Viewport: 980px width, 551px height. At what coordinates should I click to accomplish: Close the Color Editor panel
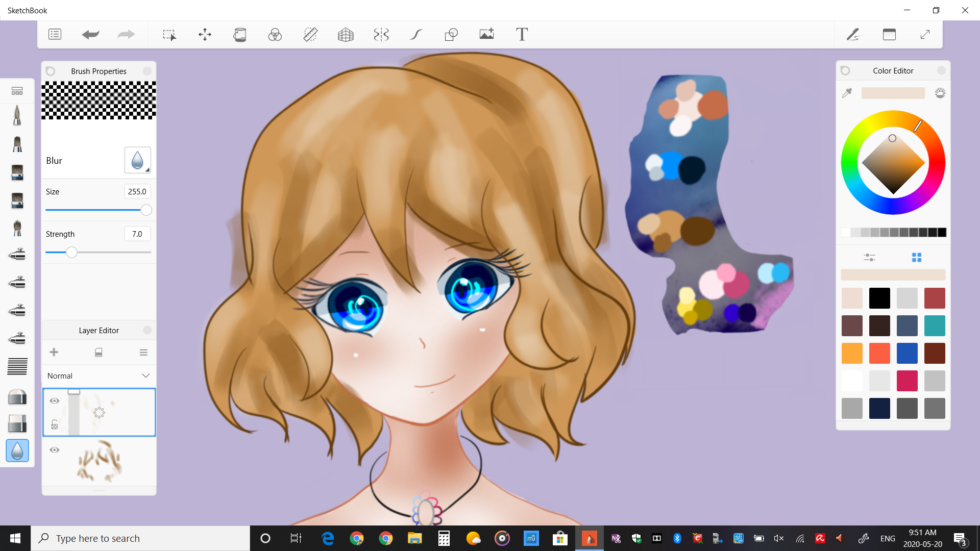pyautogui.click(x=941, y=70)
